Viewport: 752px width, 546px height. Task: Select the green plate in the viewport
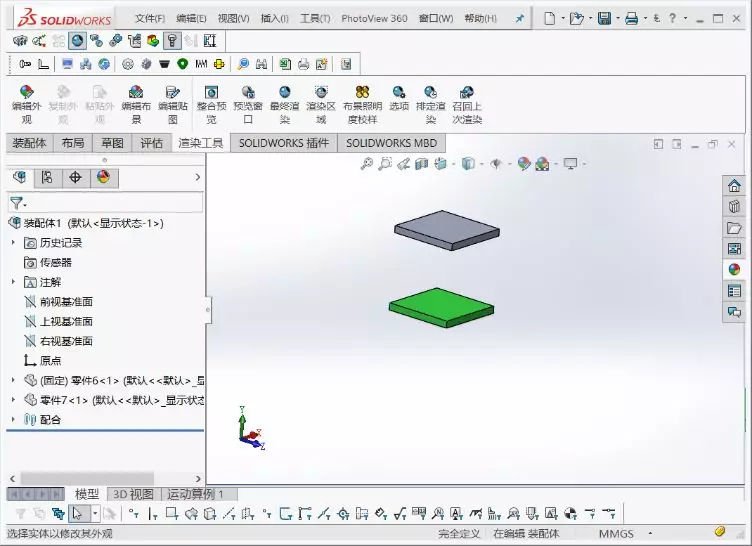point(441,306)
